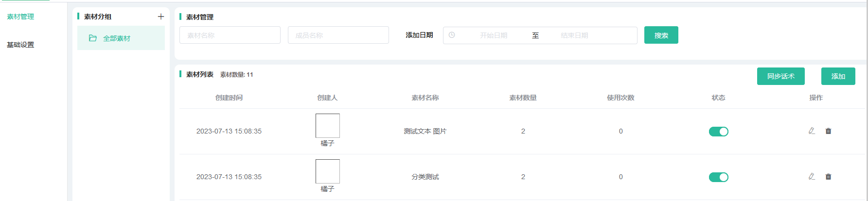Click trash icon for 分类测试 row

828,177
